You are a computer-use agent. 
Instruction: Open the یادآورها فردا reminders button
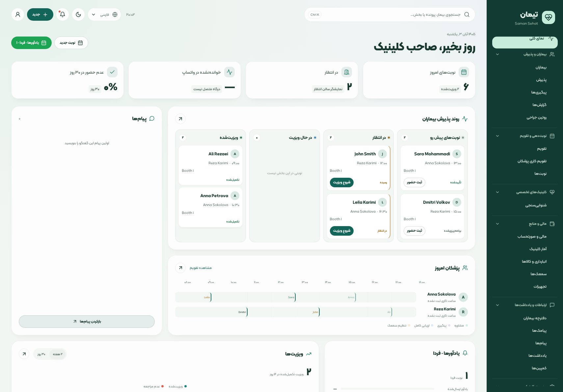click(x=31, y=43)
